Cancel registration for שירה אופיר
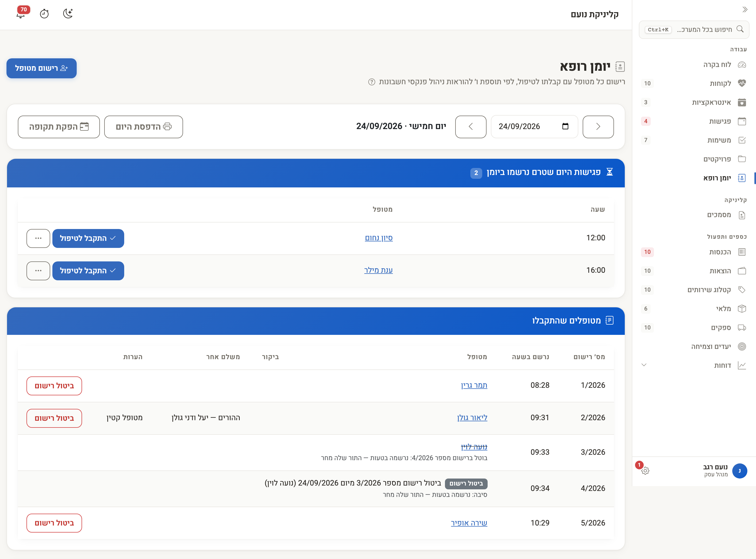The height and width of the screenshot is (559, 756). pos(54,523)
